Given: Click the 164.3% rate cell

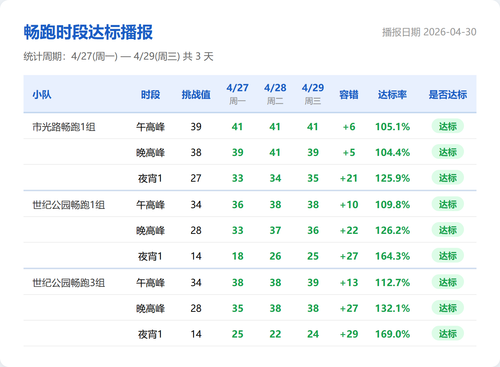Looking at the screenshot, I should tap(392, 256).
